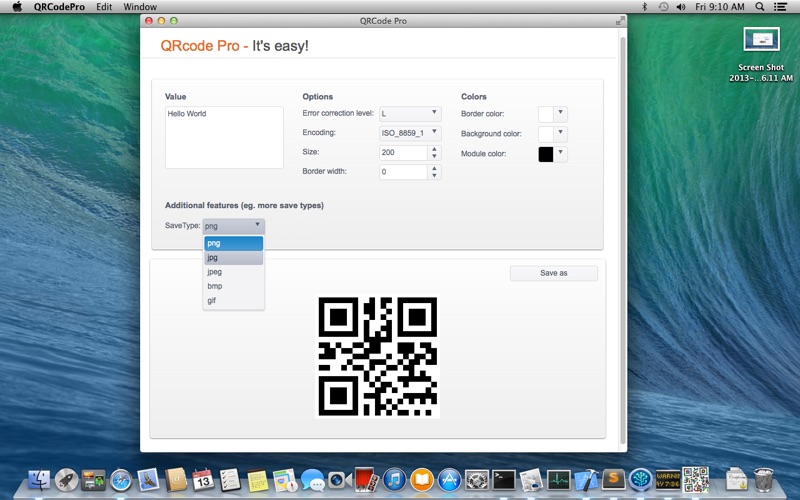This screenshot has width=800, height=500.
Task: Open Sublime Text in the dock
Action: point(614,480)
